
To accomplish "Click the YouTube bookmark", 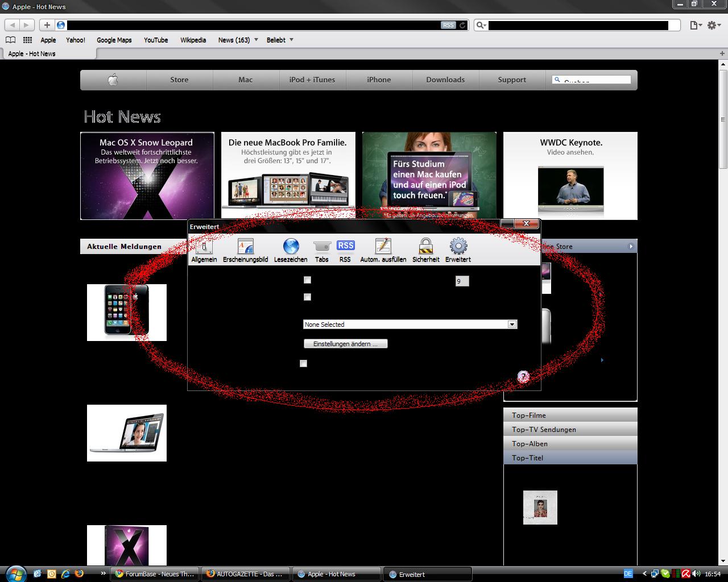I will (x=156, y=40).
